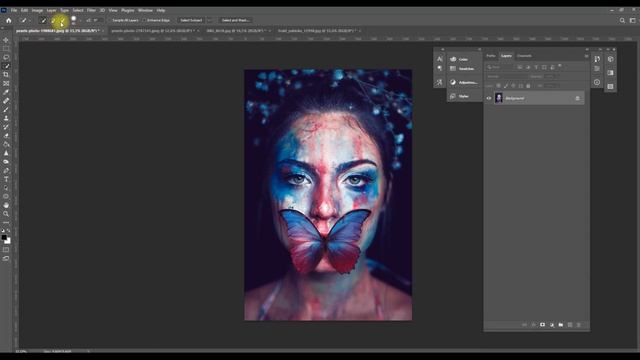Click the foreground color swatch
Screen dimensions: 640x360
click(4, 237)
